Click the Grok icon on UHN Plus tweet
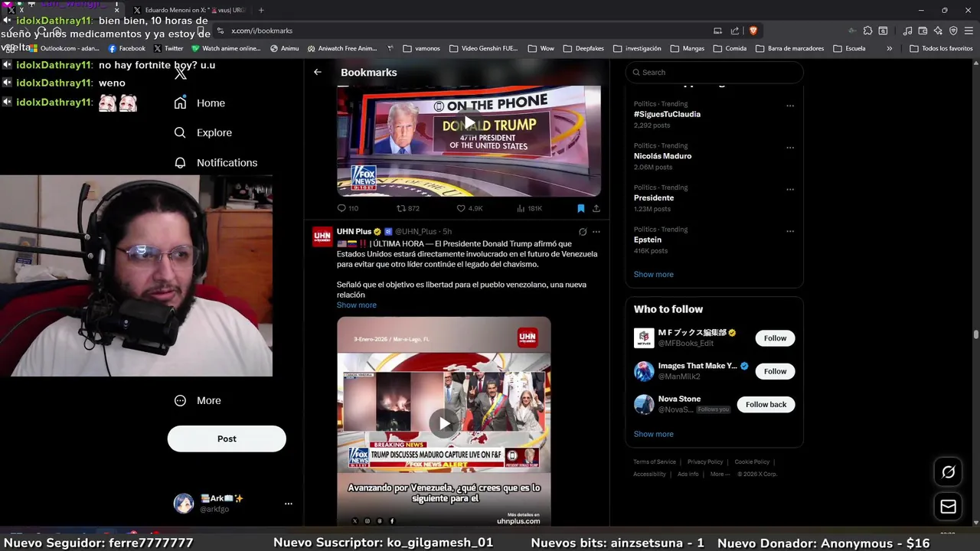 pyautogui.click(x=583, y=231)
